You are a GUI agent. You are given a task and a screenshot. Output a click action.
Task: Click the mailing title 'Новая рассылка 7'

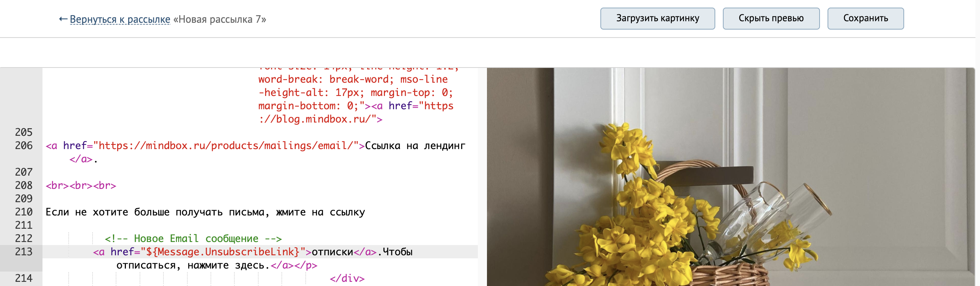tap(220, 19)
